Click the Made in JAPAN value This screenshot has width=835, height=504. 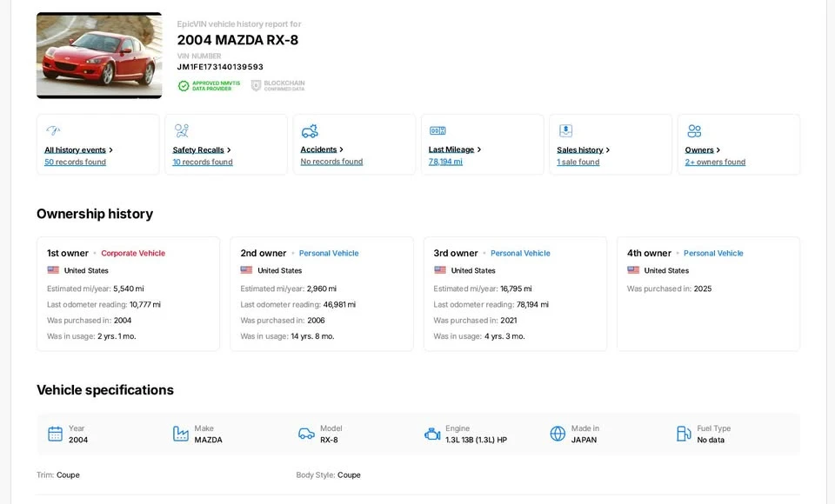coord(584,441)
